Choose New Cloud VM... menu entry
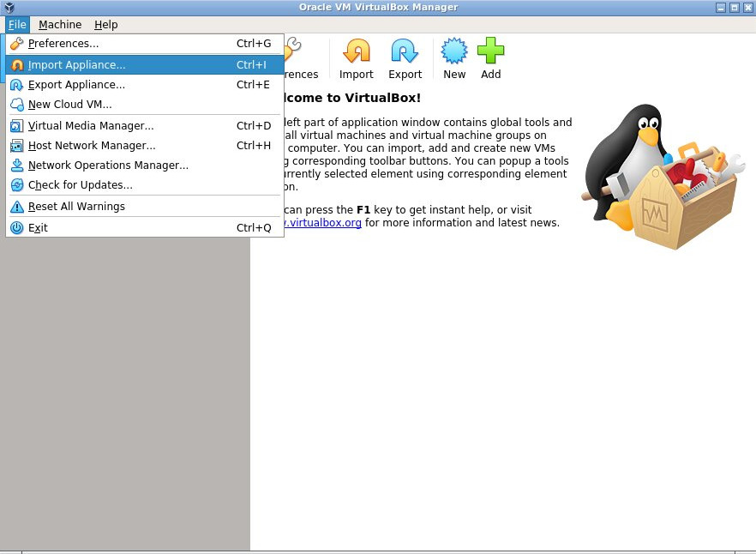The height and width of the screenshot is (554, 756). tap(145, 105)
